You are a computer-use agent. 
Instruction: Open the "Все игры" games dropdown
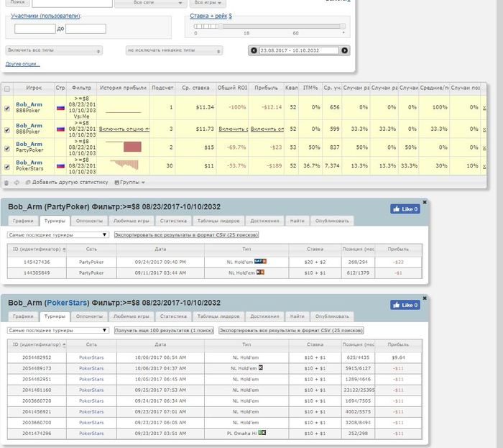coord(208,3)
